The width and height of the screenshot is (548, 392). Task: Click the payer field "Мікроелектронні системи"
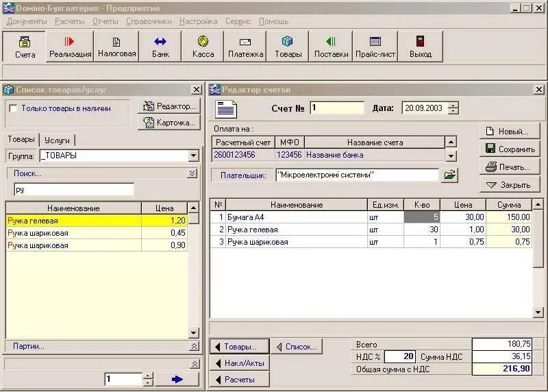[357, 175]
